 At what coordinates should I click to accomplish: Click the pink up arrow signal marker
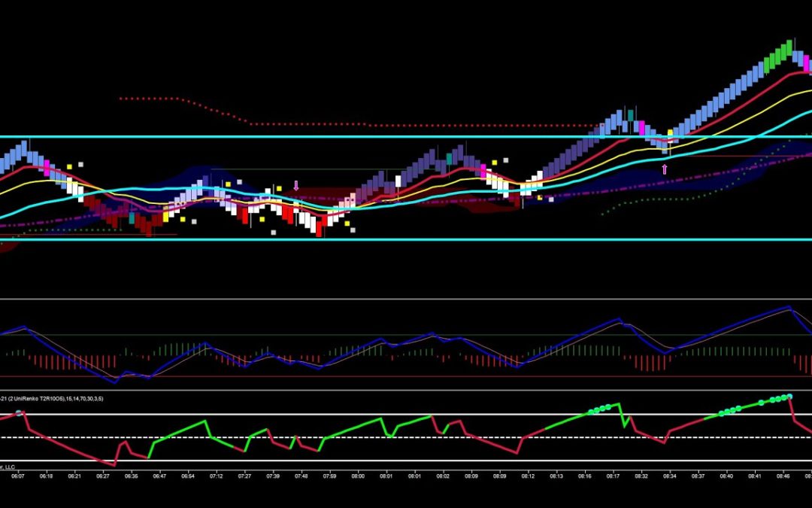coord(665,170)
